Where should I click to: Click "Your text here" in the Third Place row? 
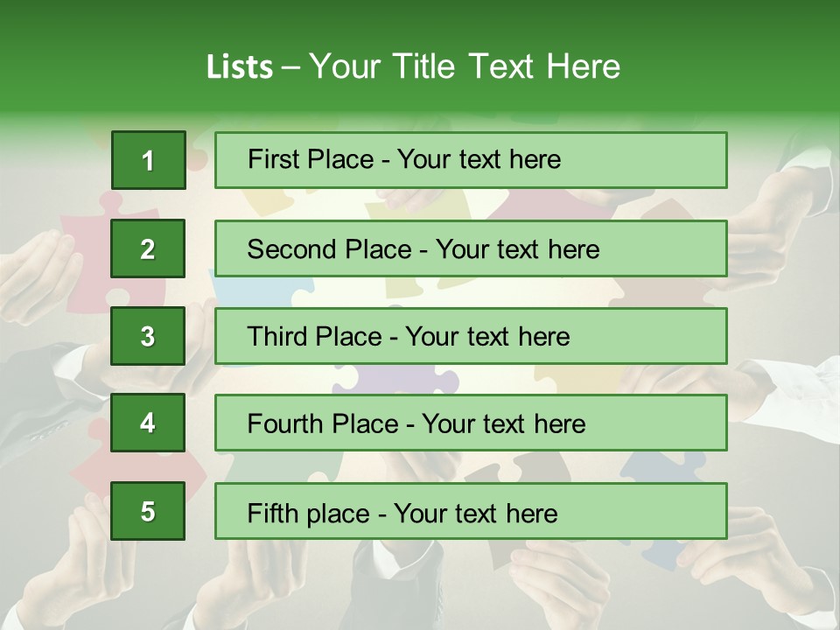487,337
